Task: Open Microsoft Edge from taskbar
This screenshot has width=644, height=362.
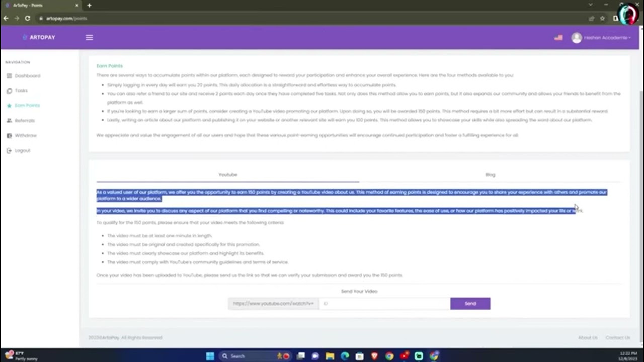Action: (345, 356)
